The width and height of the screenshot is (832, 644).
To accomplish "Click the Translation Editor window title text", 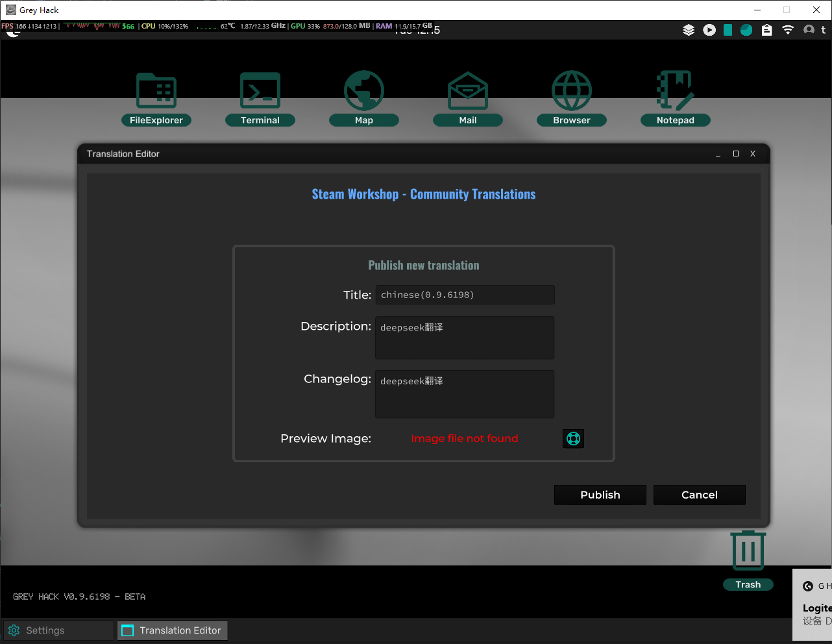I will (x=123, y=154).
